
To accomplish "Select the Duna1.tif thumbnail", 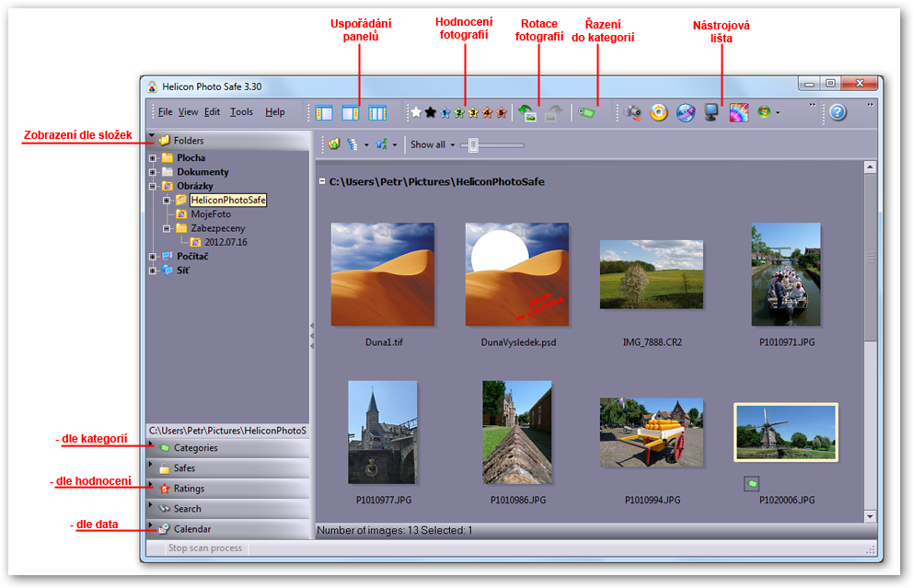I will pos(383,274).
